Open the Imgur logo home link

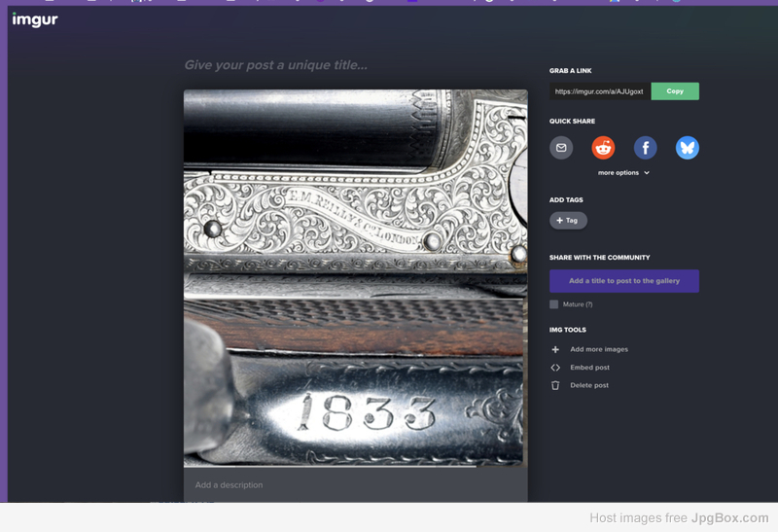[x=35, y=19]
